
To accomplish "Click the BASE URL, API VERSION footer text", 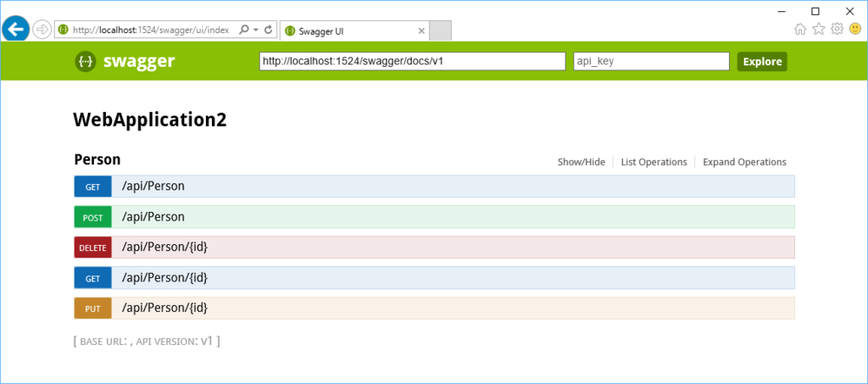I will (147, 341).
